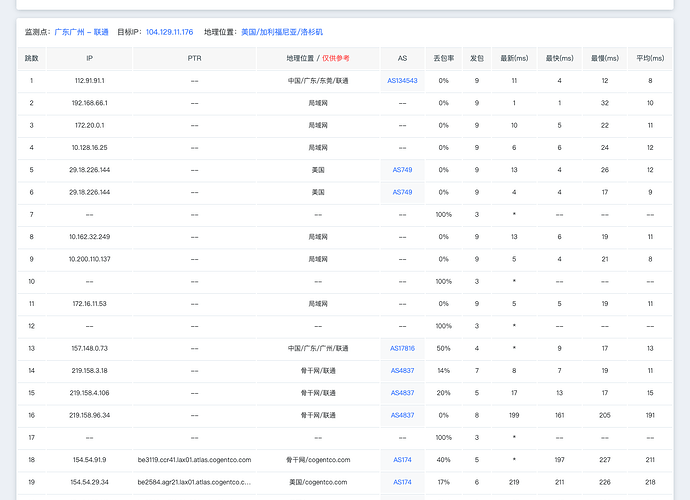The width and height of the screenshot is (690, 500).
Task: Open AS134543 link in hop 1
Action: pos(402,81)
